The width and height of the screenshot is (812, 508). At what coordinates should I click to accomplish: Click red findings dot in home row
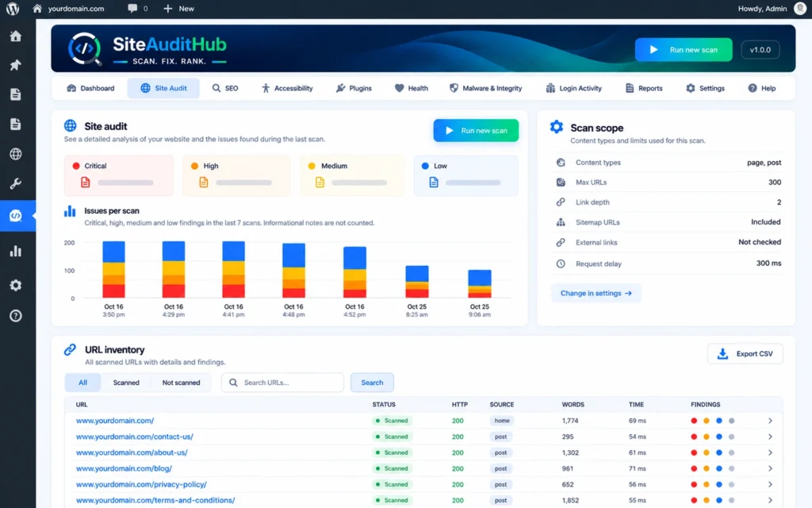point(694,421)
